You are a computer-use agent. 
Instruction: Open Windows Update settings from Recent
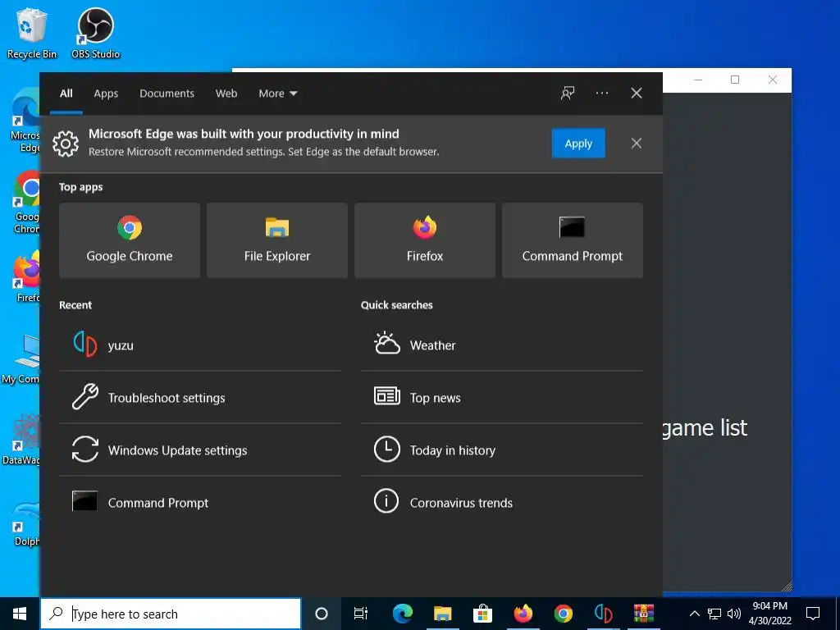pos(200,450)
